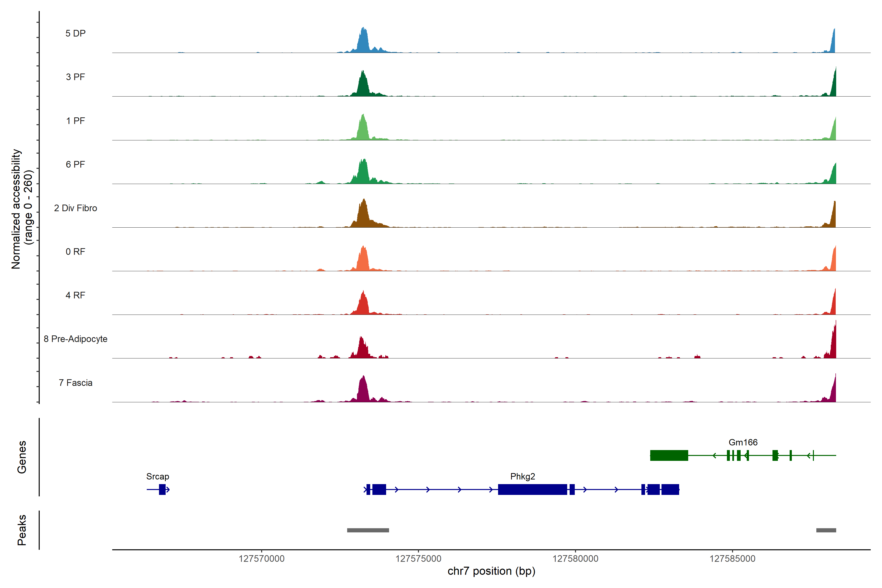The image size is (882, 588).
Task: Click the 8 Pre-Adipocyte track label
Action: 75,339
